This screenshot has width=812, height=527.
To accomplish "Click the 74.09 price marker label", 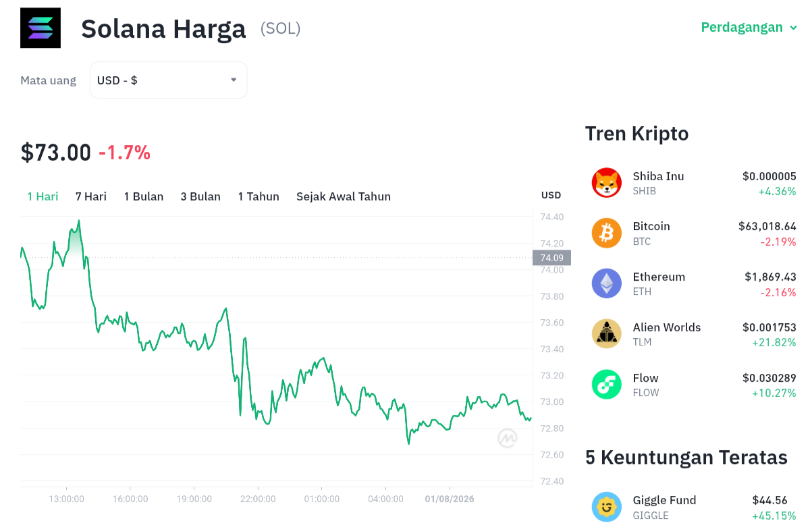I will pyautogui.click(x=552, y=258).
